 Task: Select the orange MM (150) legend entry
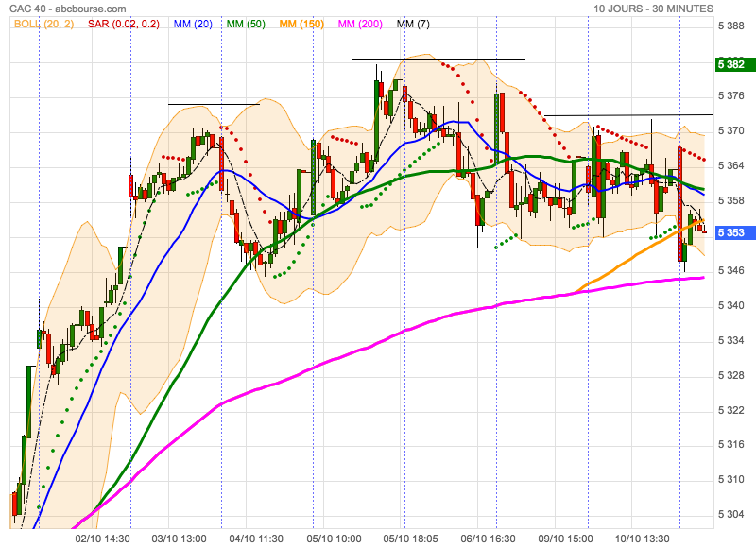click(301, 24)
